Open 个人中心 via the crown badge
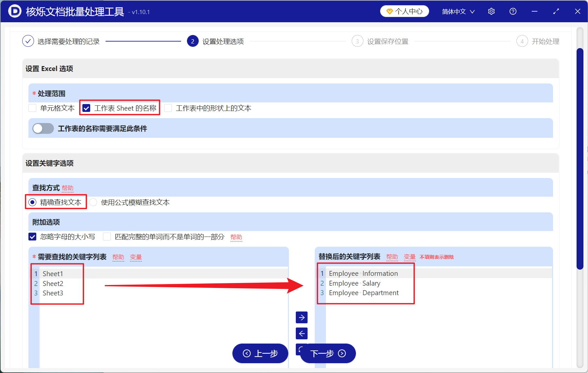This screenshot has height=373, width=588. pyautogui.click(x=404, y=11)
